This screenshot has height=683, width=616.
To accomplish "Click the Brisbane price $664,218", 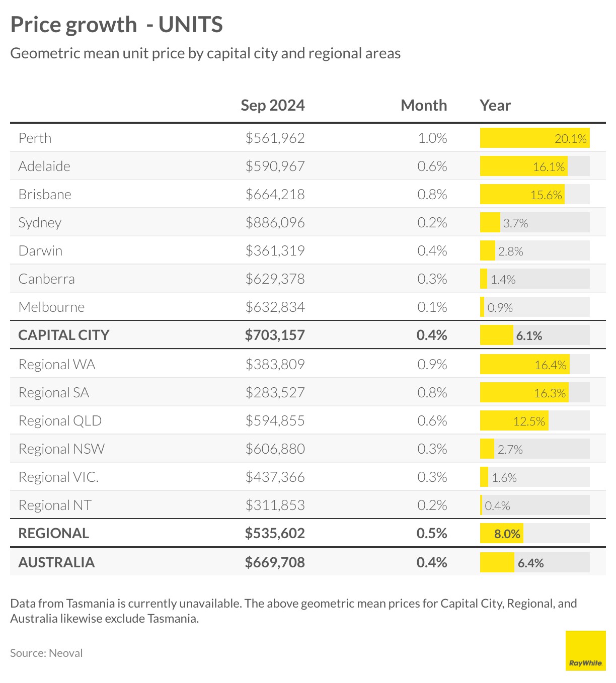I will tap(275, 195).
